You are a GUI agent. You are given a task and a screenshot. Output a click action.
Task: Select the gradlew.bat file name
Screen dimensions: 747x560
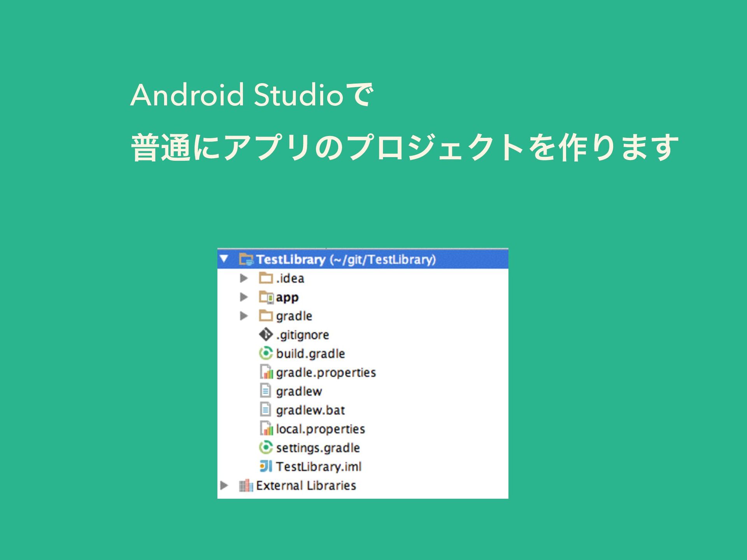pyautogui.click(x=310, y=410)
